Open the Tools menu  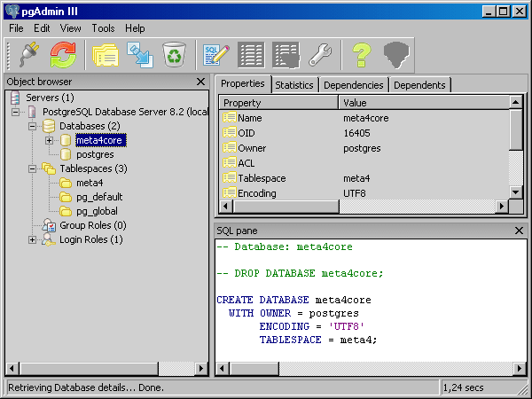[103, 28]
